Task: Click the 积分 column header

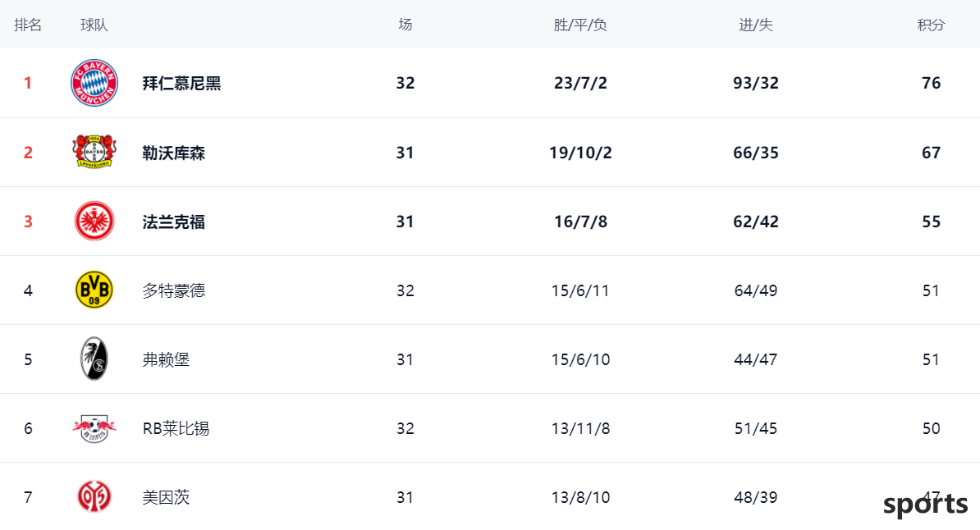Action: pyautogui.click(x=932, y=25)
